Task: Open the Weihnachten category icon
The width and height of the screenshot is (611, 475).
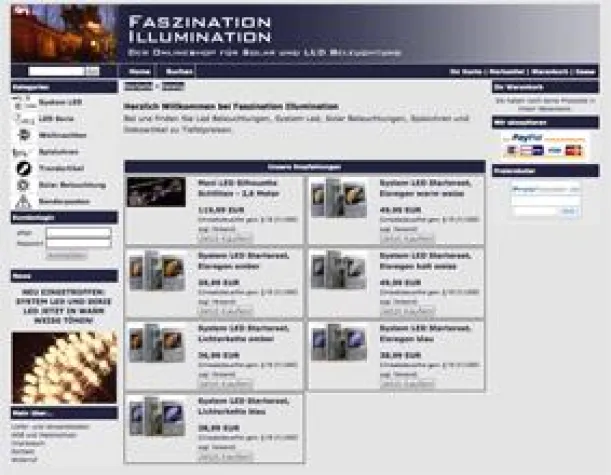Action: pos(24,136)
